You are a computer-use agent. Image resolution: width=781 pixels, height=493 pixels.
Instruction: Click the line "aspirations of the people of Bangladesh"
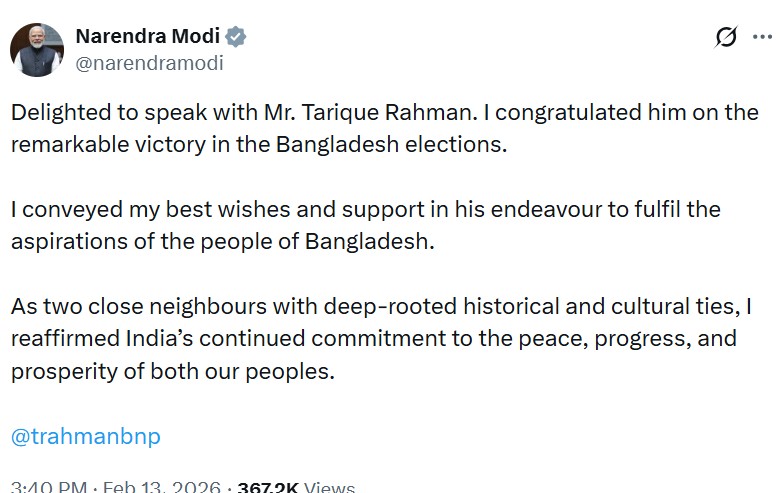[222, 243]
